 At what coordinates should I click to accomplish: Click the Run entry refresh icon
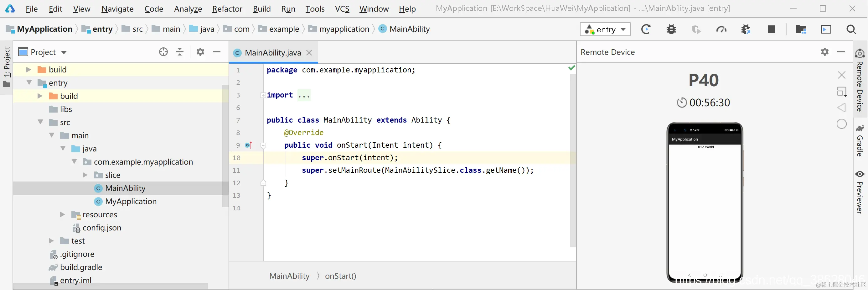(x=646, y=29)
